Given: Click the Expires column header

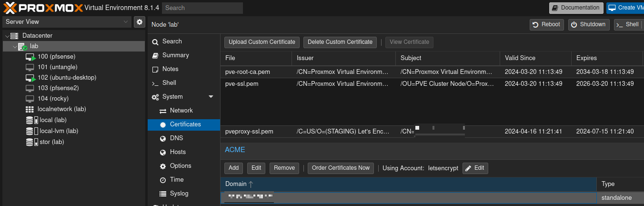Looking at the screenshot, I should pyautogui.click(x=607, y=58).
